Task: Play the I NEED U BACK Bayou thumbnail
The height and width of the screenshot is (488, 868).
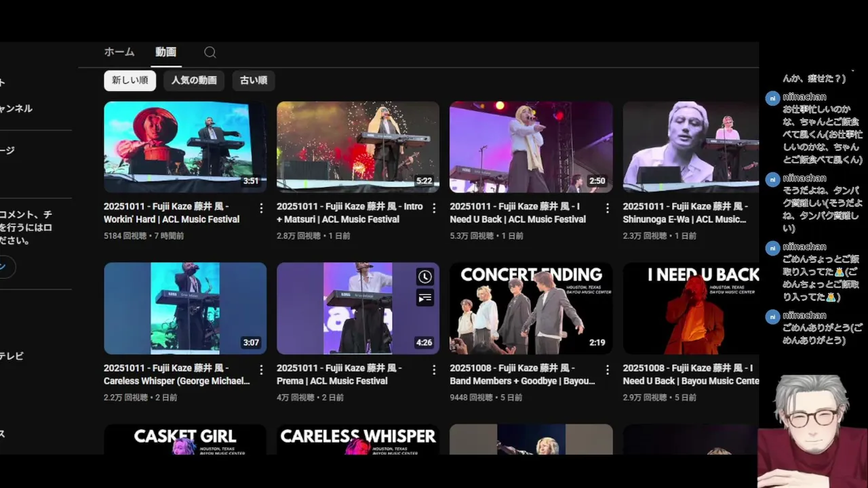Action: click(691, 308)
